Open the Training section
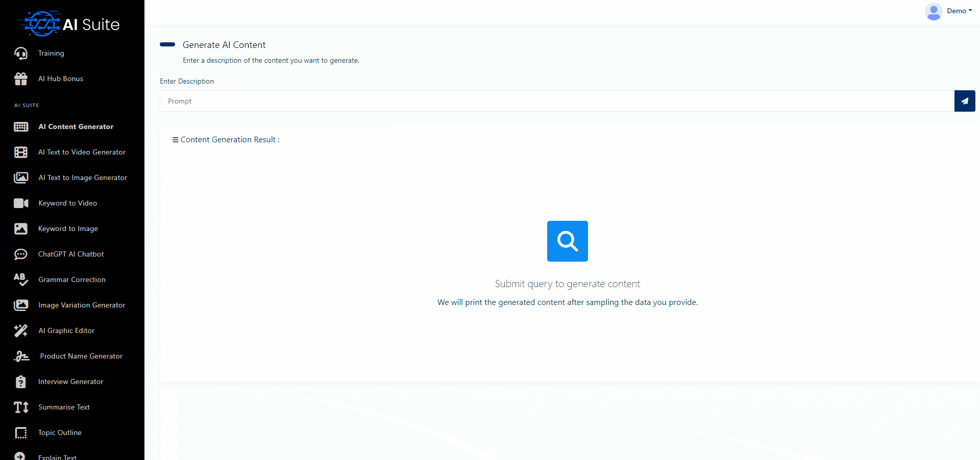Image resolution: width=980 pixels, height=460 pixels. (x=51, y=53)
